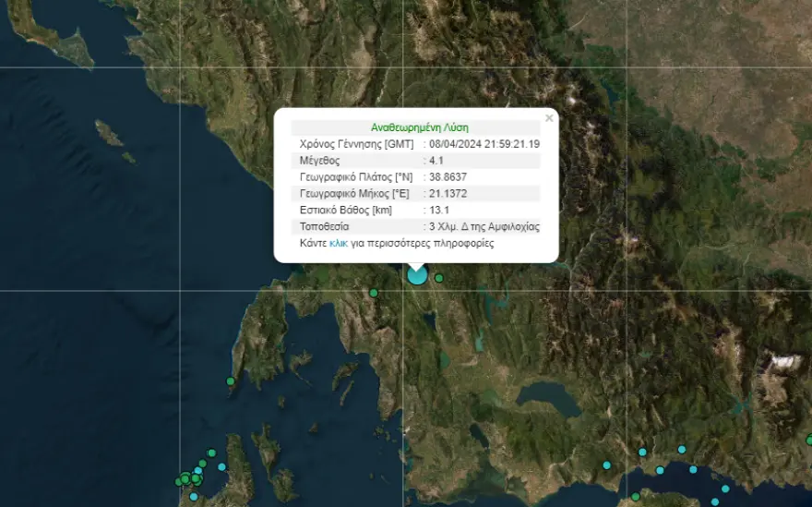The width and height of the screenshot is (812, 507).
Task: Select the green marker west of the large epicenter
Action: 374,293
